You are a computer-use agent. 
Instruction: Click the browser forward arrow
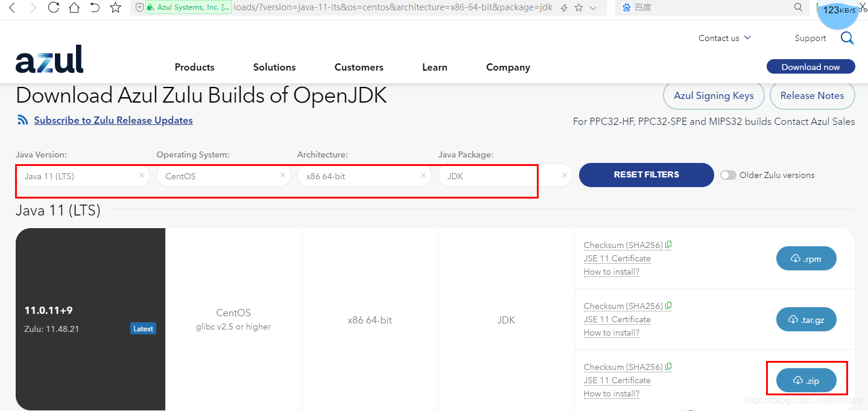point(33,8)
